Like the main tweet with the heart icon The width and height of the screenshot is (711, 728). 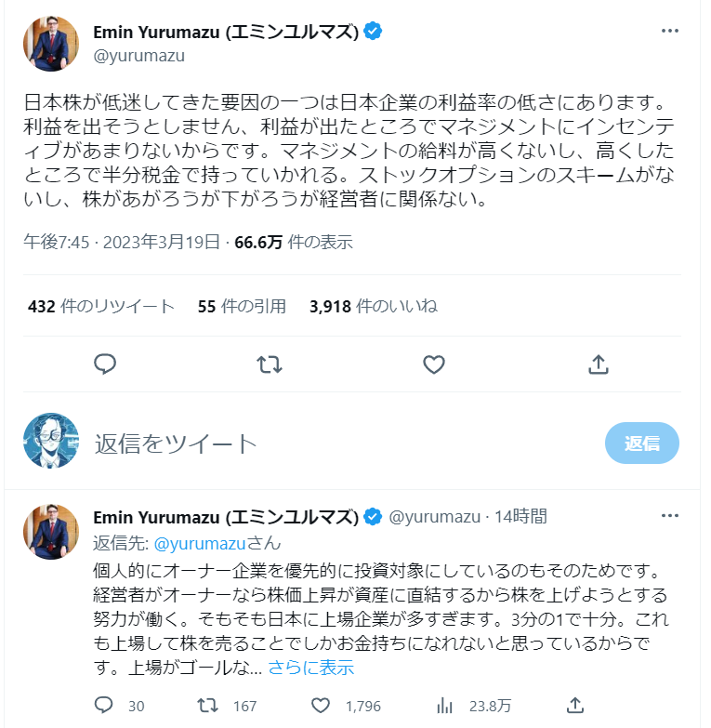coord(434,364)
